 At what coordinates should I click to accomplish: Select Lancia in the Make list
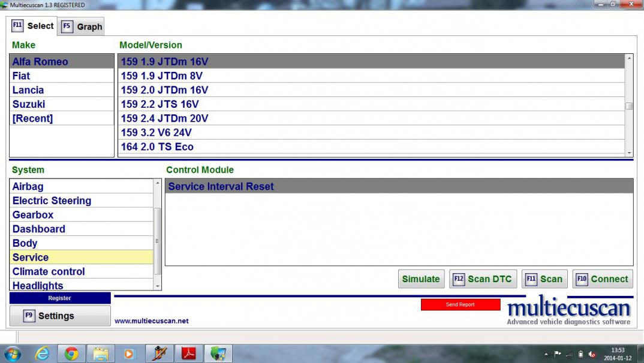click(62, 90)
